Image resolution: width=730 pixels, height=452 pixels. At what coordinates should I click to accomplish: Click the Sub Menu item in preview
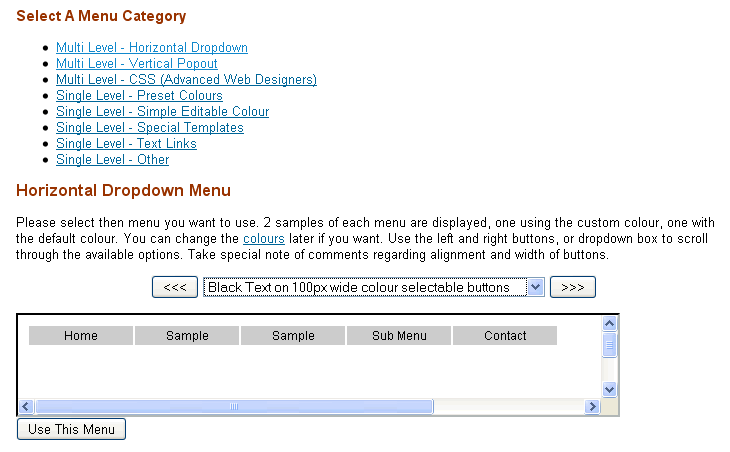pos(399,336)
